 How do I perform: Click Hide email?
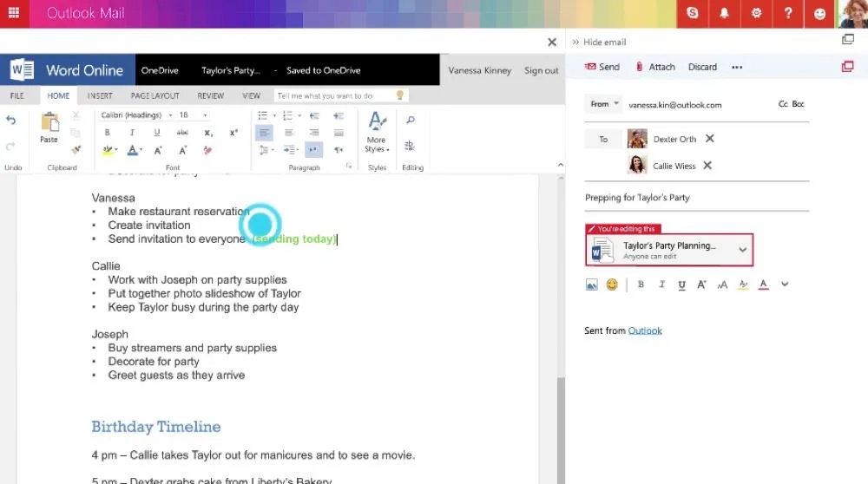(x=599, y=42)
